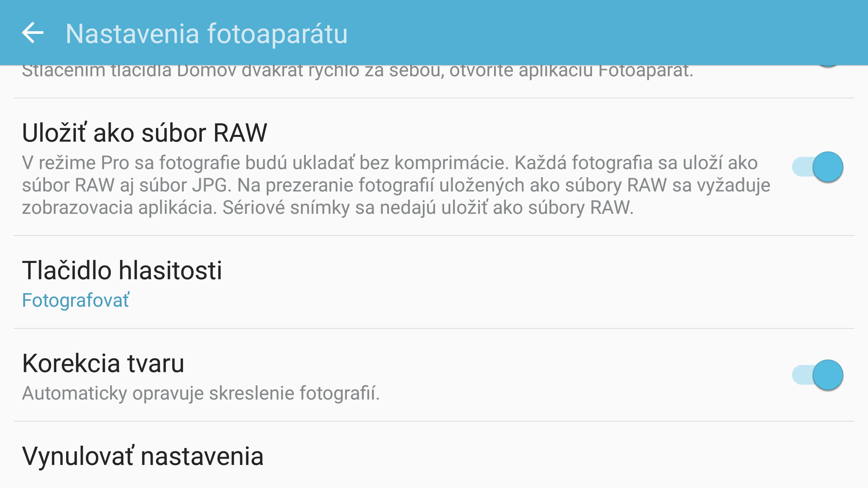Click the blue Fotografovať value

click(x=76, y=300)
